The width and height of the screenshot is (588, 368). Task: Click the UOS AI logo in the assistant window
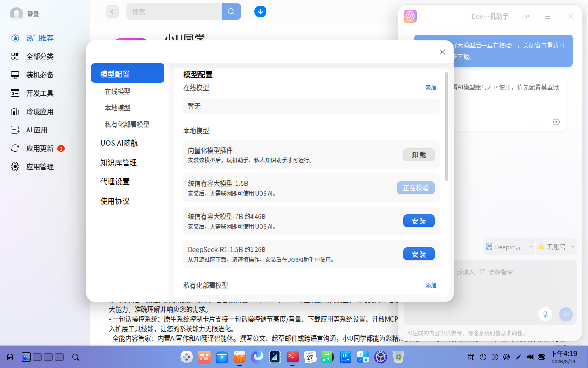(410, 16)
